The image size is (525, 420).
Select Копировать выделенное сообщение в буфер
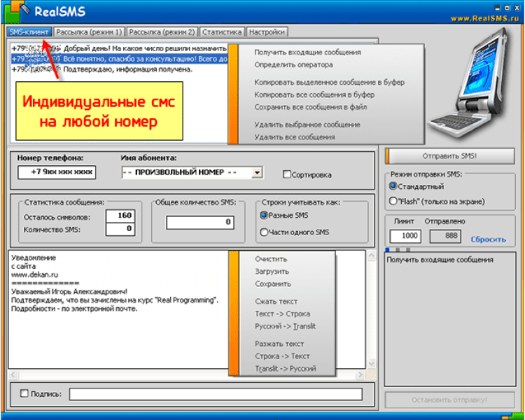tap(329, 83)
